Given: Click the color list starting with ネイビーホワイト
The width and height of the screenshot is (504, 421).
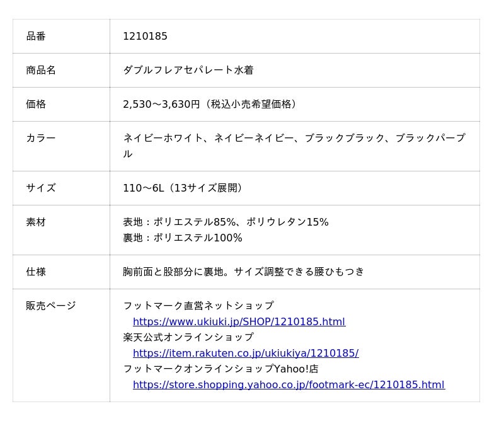Looking at the screenshot, I should tap(294, 139).
